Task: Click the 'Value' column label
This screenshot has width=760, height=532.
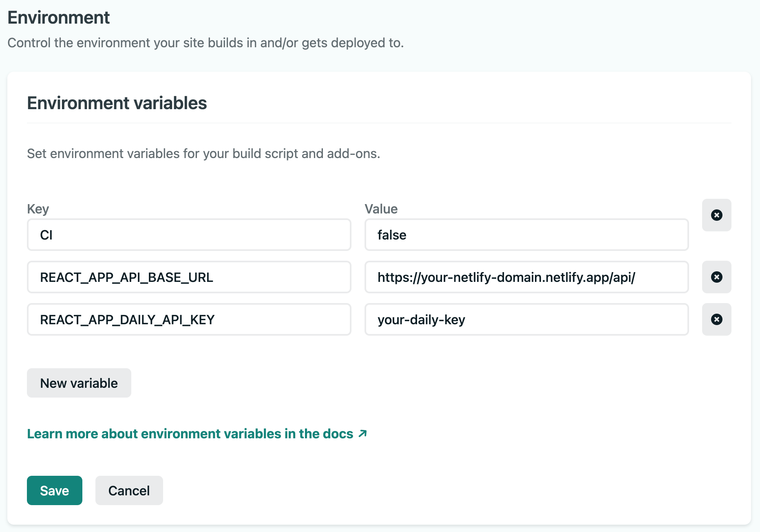Action: click(x=381, y=209)
